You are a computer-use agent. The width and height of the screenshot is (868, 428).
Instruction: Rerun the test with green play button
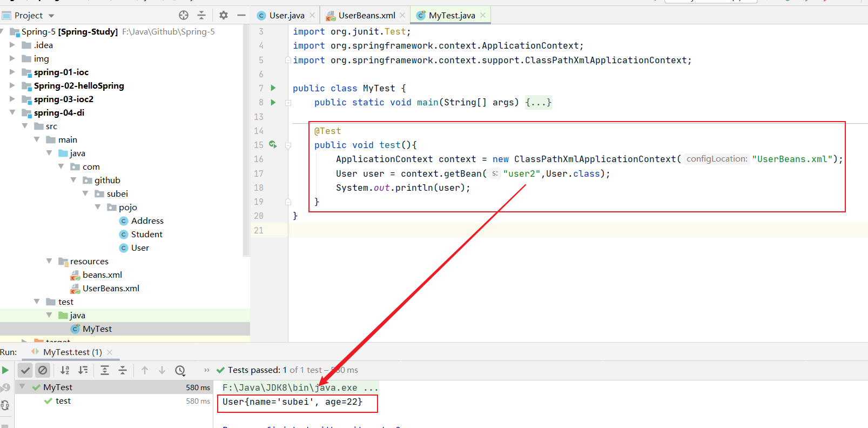pyautogui.click(x=5, y=370)
